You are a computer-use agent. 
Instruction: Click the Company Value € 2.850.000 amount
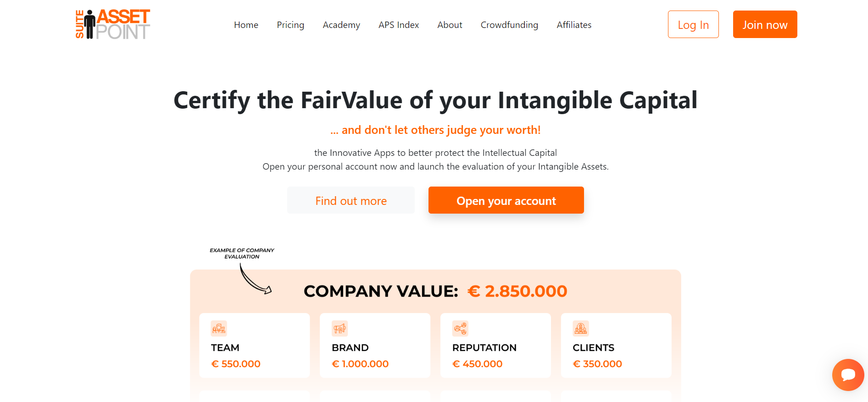517,291
